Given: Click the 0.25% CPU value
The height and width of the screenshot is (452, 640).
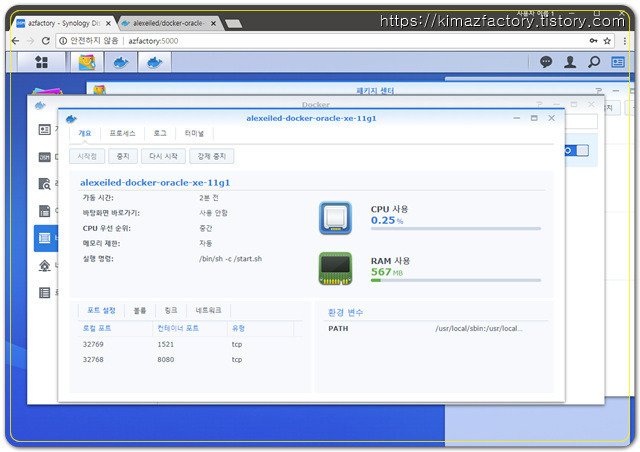Looking at the screenshot, I should (387, 220).
